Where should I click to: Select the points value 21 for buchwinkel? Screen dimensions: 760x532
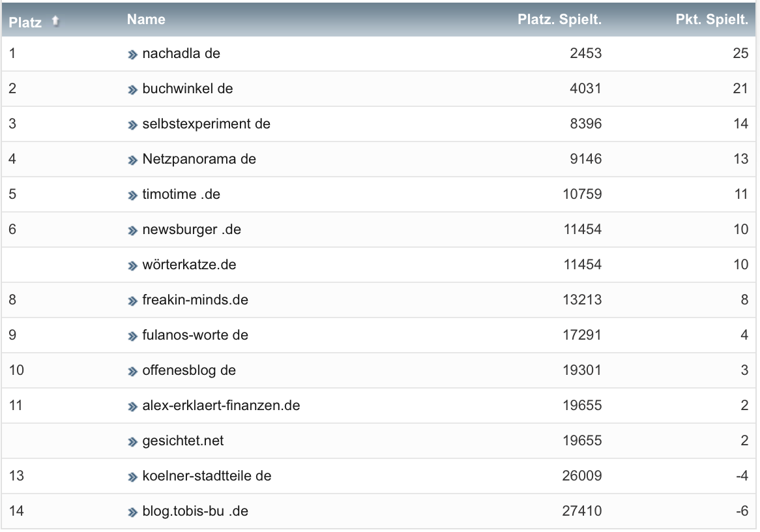(x=740, y=89)
